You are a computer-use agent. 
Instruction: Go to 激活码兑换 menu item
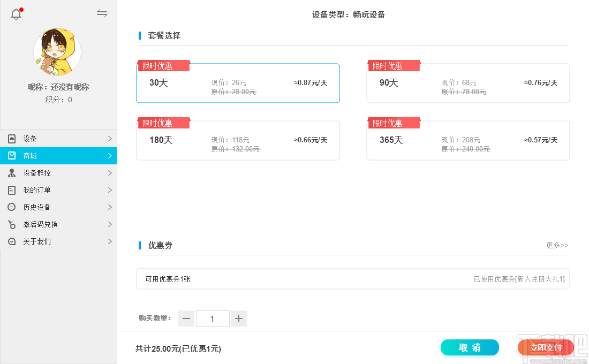(41, 224)
